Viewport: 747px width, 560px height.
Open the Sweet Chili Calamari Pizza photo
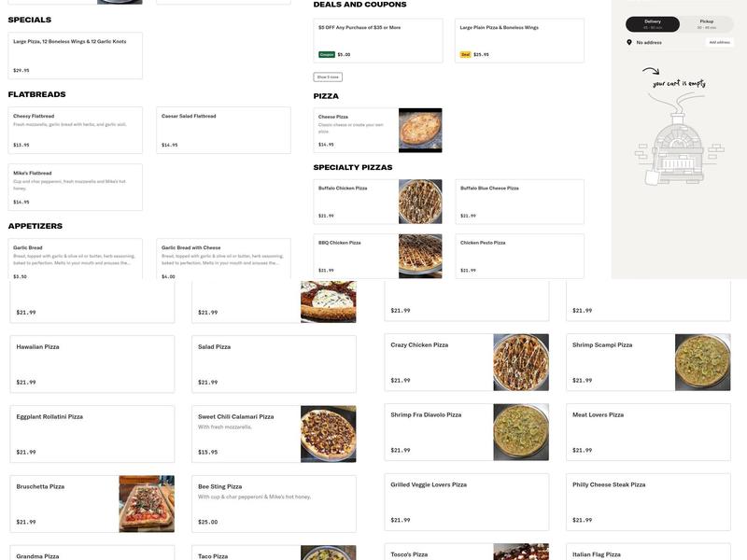point(328,434)
